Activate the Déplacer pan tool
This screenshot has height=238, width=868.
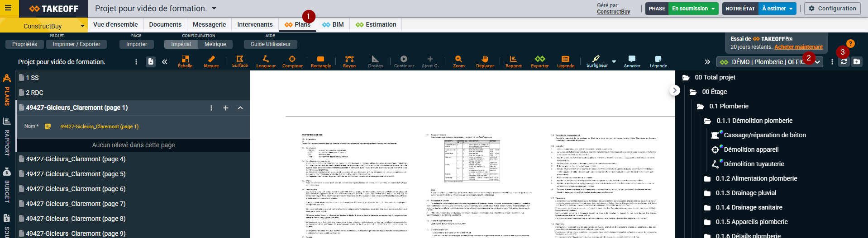coord(485,61)
